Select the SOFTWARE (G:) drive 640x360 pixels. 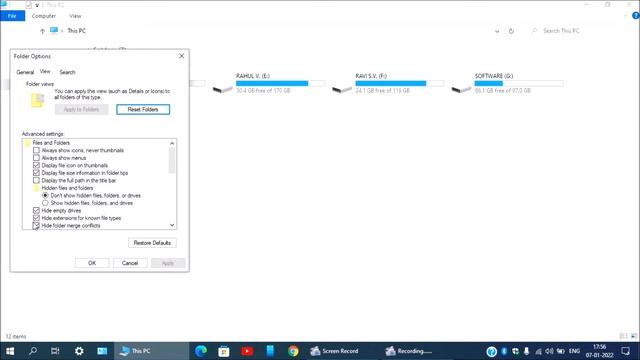point(507,83)
